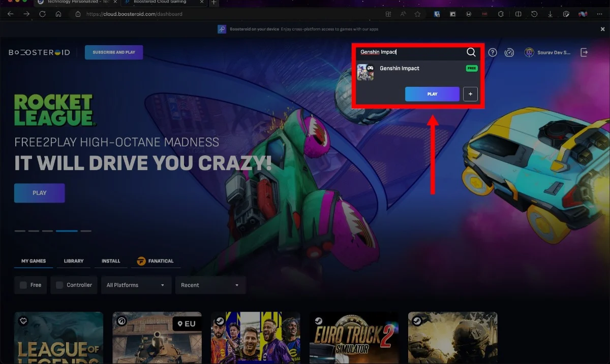Click the EU location badge on tank game card

point(186,324)
